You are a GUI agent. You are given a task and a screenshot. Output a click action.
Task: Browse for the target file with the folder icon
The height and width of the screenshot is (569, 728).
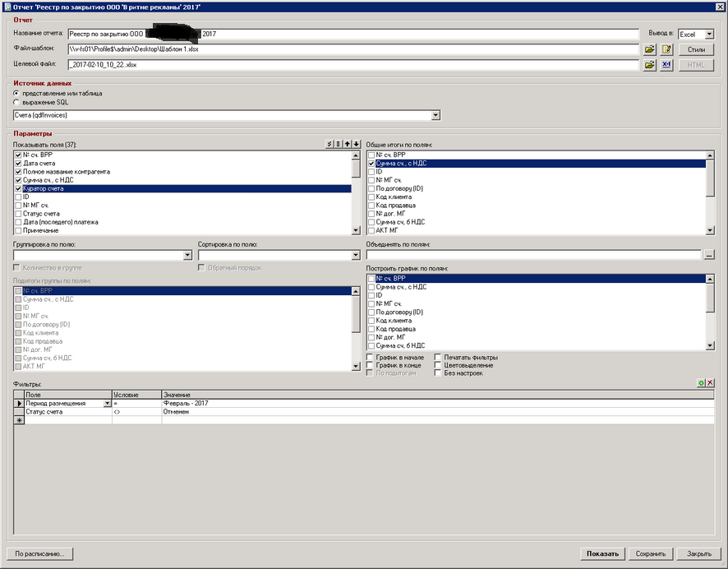649,64
